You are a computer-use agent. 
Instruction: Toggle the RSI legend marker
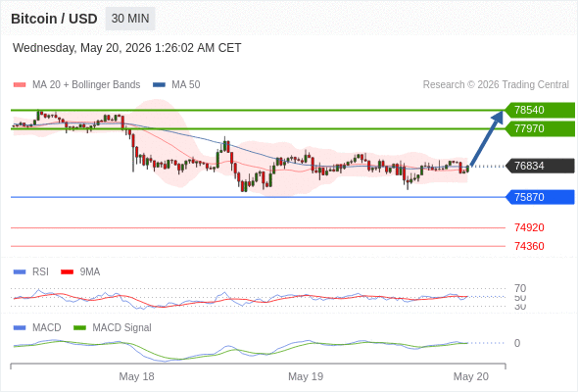(20, 272)
